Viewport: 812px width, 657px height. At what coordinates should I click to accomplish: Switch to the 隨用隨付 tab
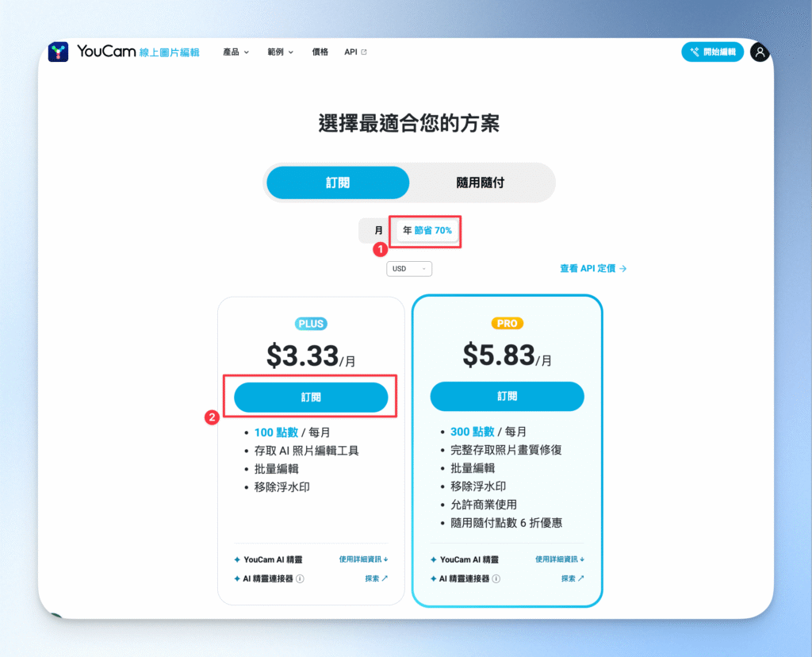click(480, 182)
